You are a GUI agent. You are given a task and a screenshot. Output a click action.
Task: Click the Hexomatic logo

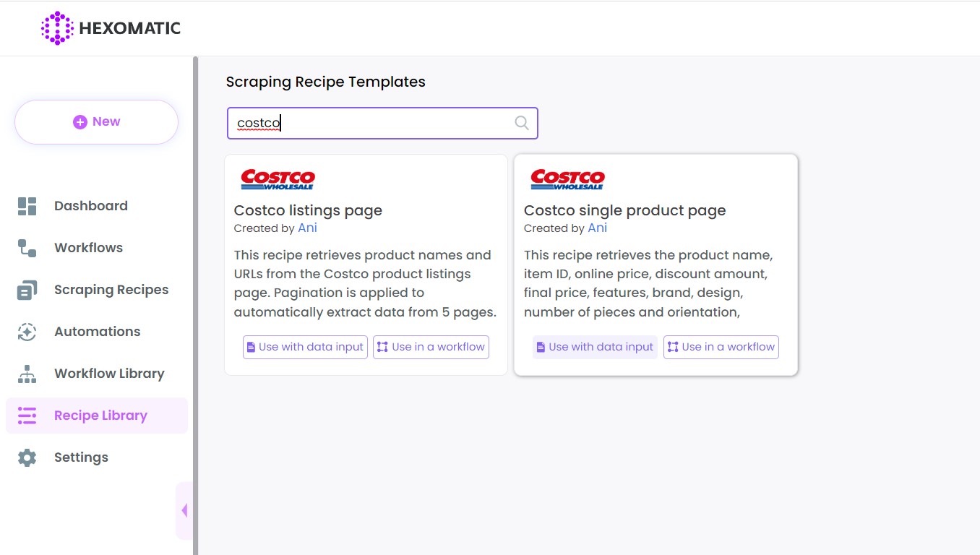(x=111, y=28)
